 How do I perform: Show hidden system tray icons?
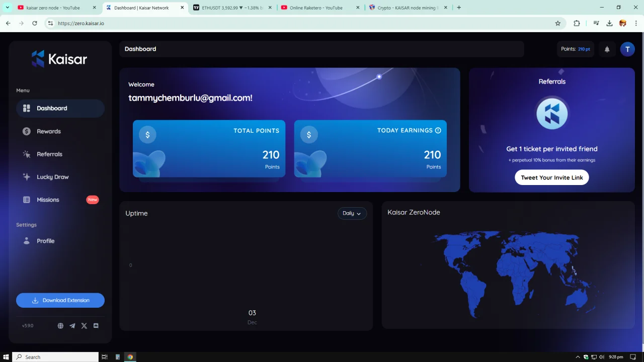[578, 357]
